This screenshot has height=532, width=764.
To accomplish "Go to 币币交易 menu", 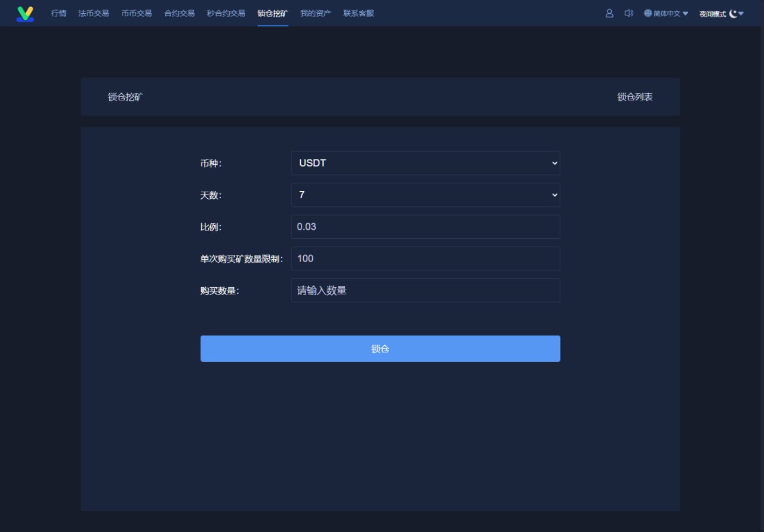I will [x=137, y=13].
